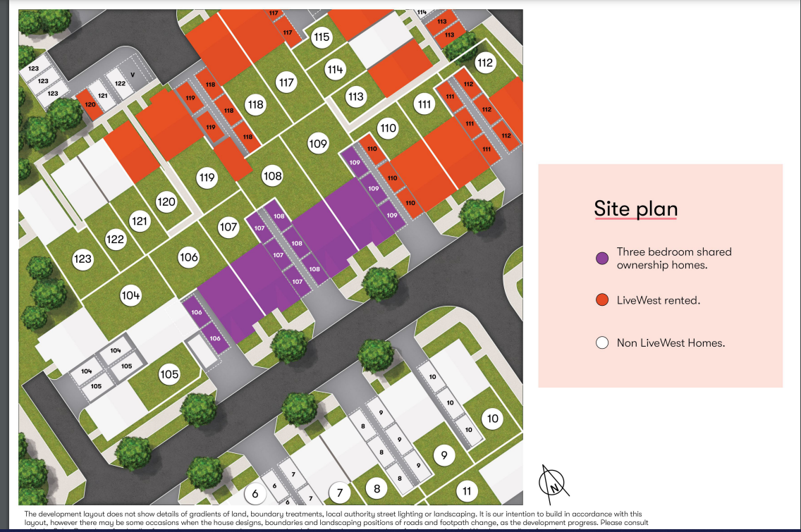Click the "Site plan" heading
Screen dimensions: 801x532
[635, 209]
